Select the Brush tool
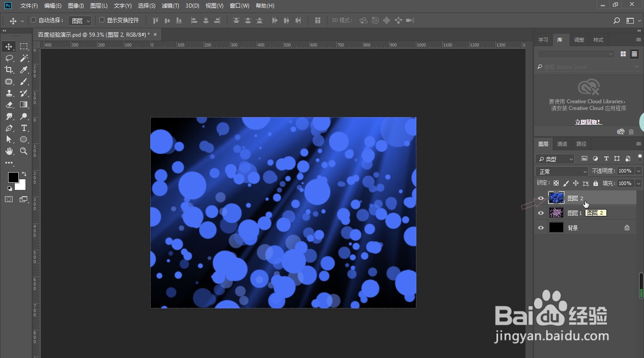This screenshot has height=358, width=644. [24, 81]
